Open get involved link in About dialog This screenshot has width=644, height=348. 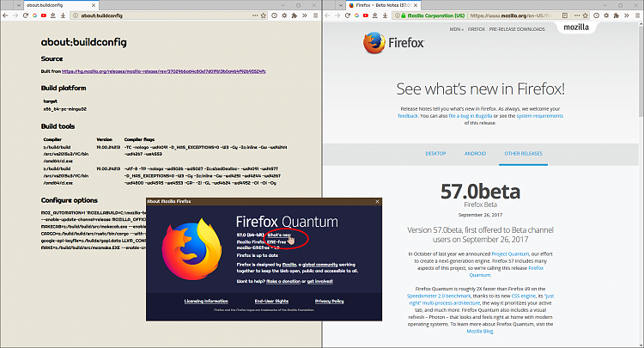click(320, 282)
